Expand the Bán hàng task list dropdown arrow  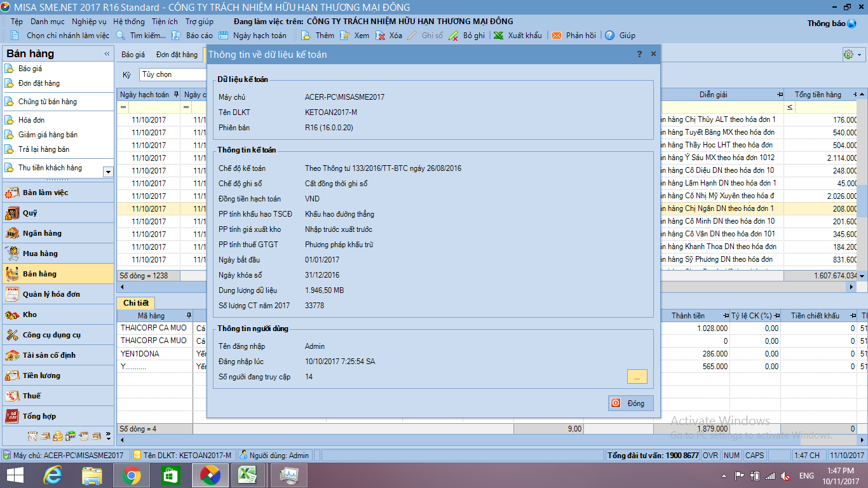107,172
